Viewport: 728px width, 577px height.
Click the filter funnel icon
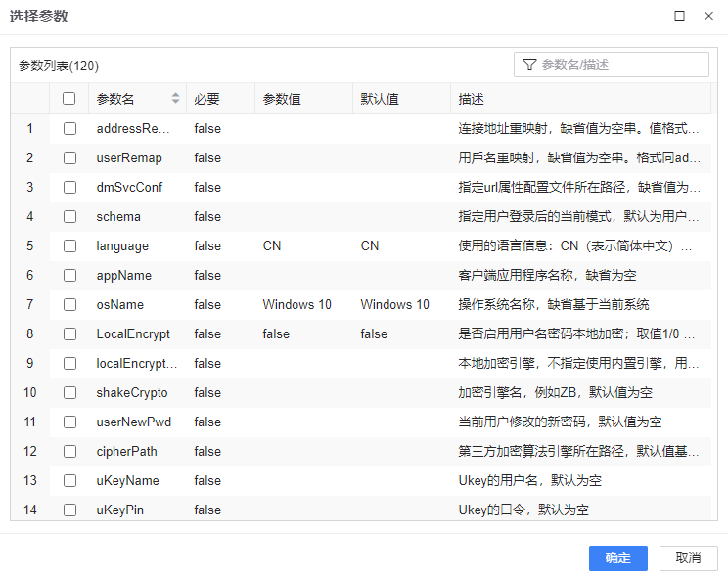(529, 65)
